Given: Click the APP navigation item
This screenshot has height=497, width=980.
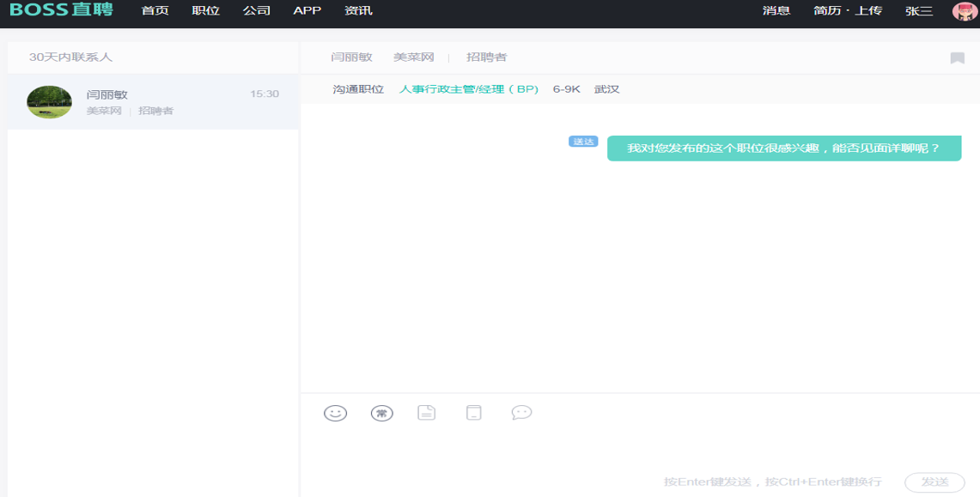Looking at the screenshot, I should 307,11.
